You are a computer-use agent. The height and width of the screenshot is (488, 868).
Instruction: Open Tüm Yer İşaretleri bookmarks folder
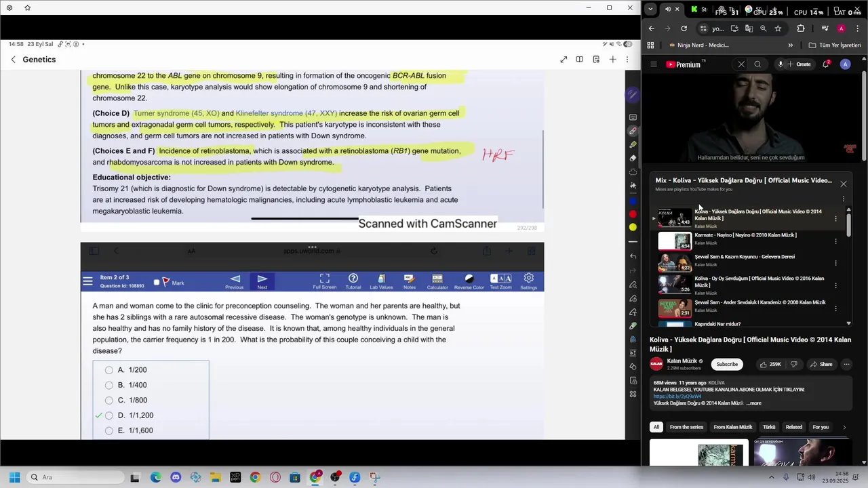[835, 45]
